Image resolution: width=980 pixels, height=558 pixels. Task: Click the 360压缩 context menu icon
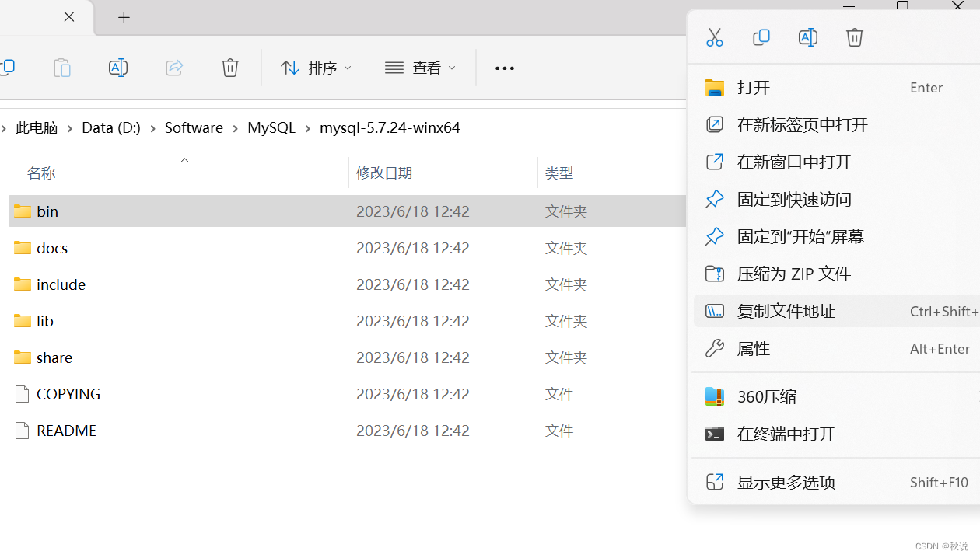pyautogui.click(x=714, y=396)
